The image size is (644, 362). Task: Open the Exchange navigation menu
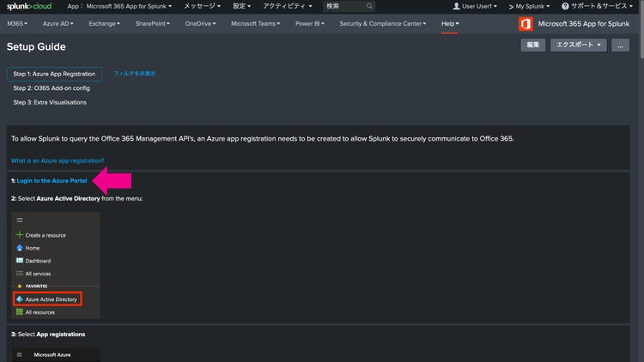(x=104, y=24)
